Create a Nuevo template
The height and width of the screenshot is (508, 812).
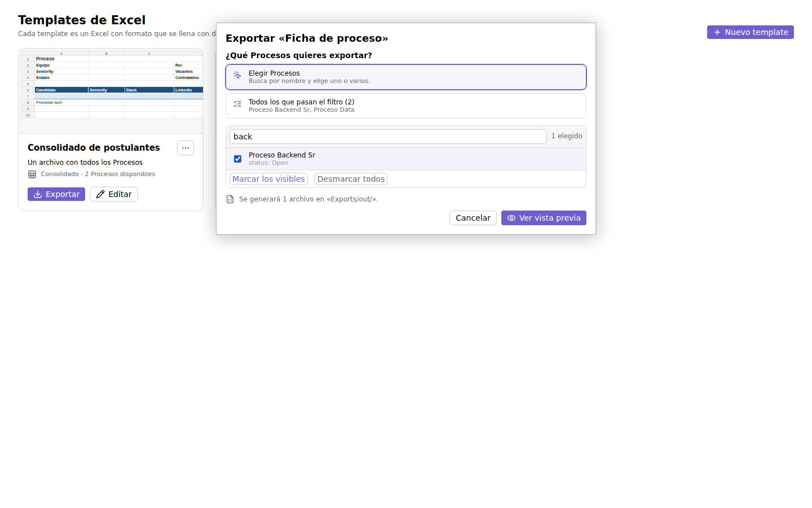pyautogui.click(x=750, y=32)
